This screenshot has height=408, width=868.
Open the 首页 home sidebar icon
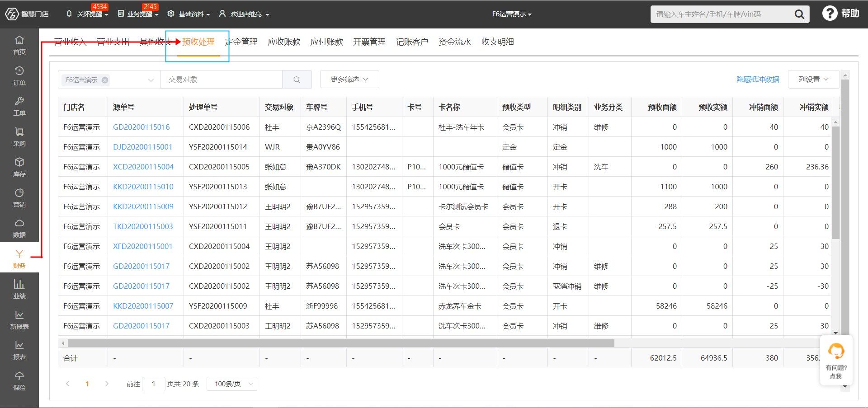pos(19,45)
